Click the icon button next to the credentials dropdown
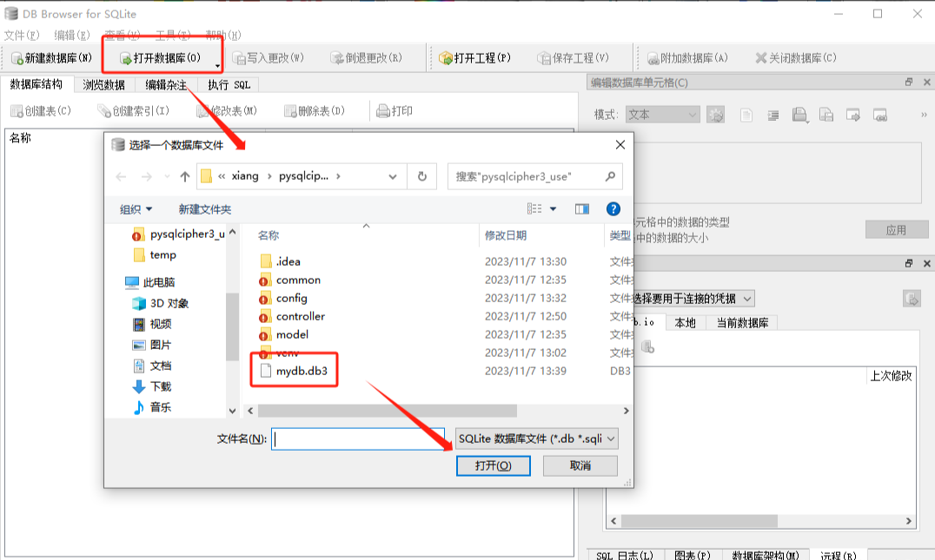 coord(912,299)
